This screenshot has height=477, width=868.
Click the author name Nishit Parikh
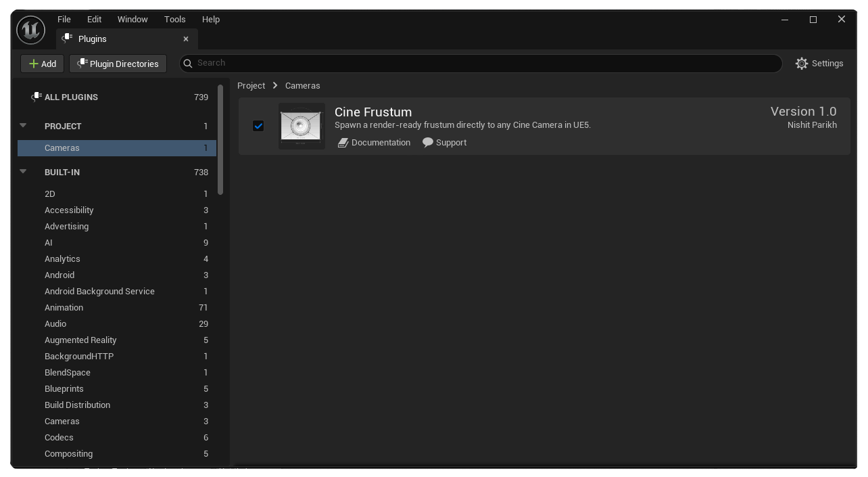pyautogui.click(x=812, y=125)
